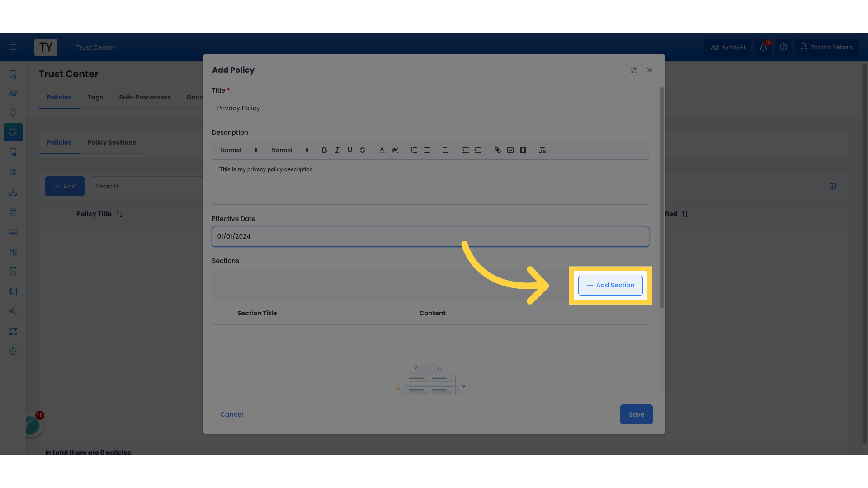Open the hierarchy org chart sidebar icon
Screen dimensions: 868x488
(x=13, y=192)
